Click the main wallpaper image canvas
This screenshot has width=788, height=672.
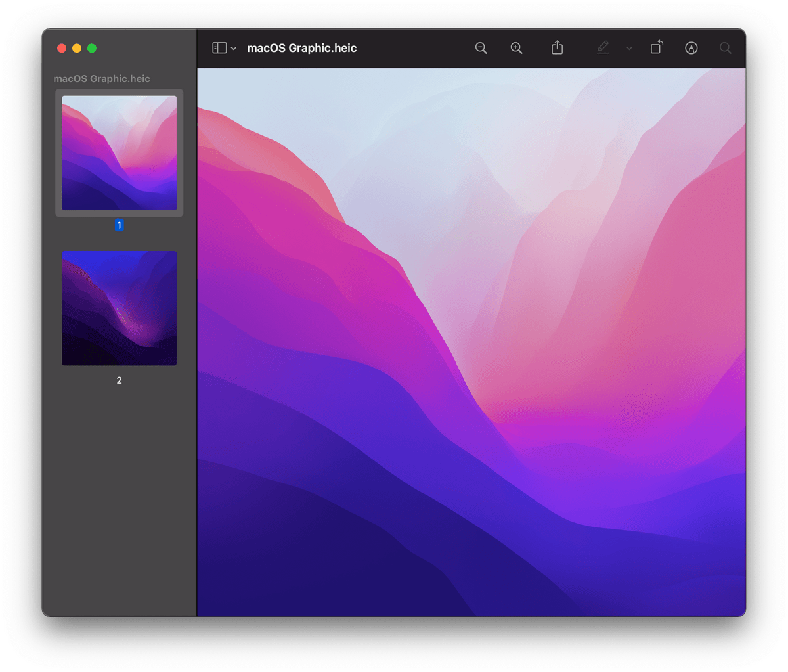(471, 342)
